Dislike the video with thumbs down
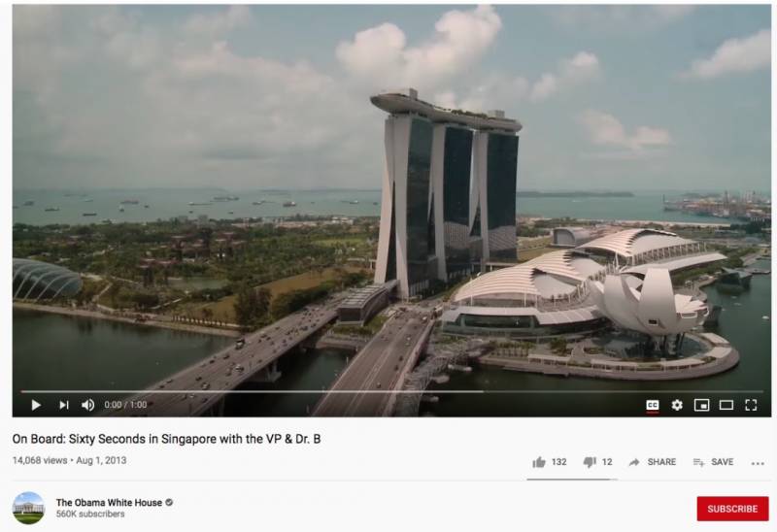The image size is (777, 532). click(x=597, y=462)
